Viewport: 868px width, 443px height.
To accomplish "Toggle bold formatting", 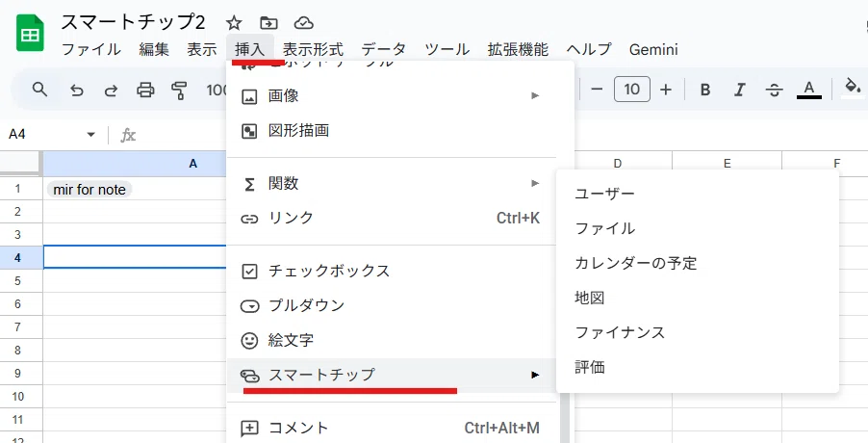I will tap(705, 90).
